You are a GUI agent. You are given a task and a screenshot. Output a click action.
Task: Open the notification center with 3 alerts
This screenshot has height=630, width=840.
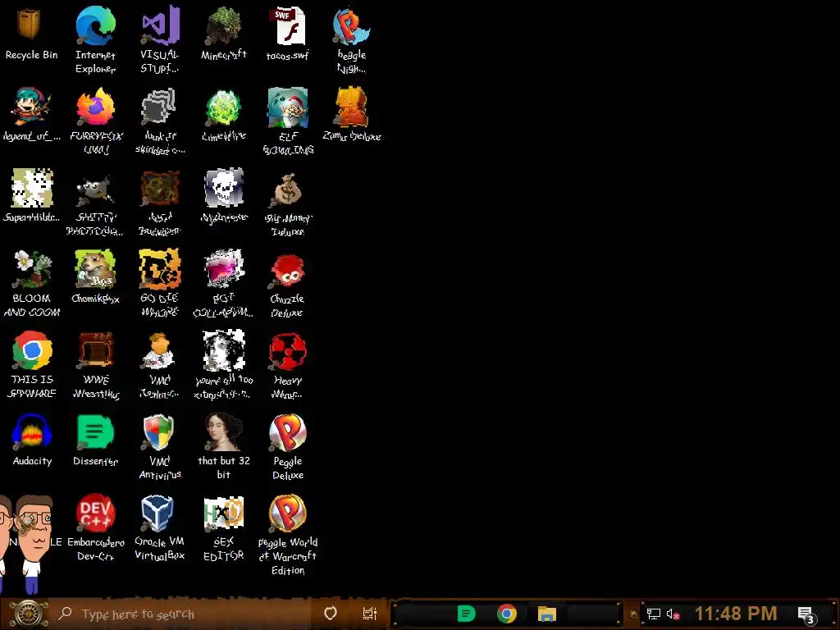tap(807, 615)
